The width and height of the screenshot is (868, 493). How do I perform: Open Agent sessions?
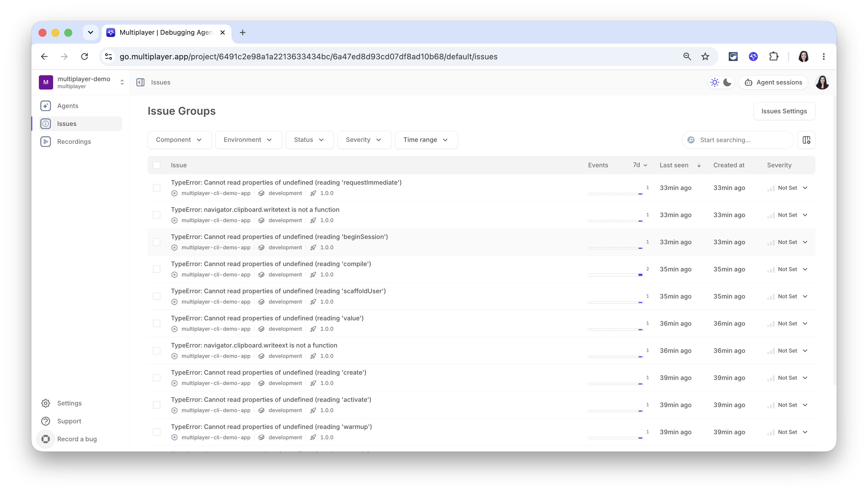(x=773, y=82)
